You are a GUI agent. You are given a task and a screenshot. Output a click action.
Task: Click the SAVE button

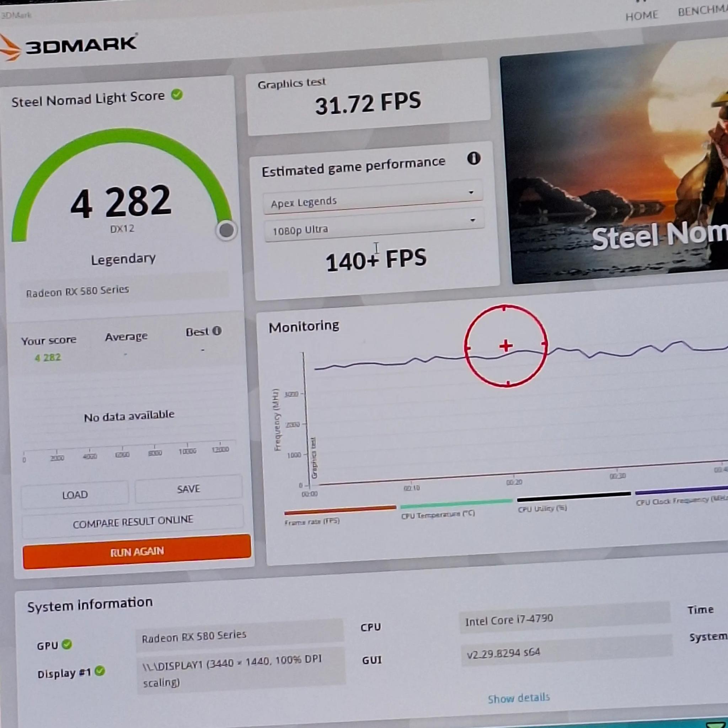188,489
